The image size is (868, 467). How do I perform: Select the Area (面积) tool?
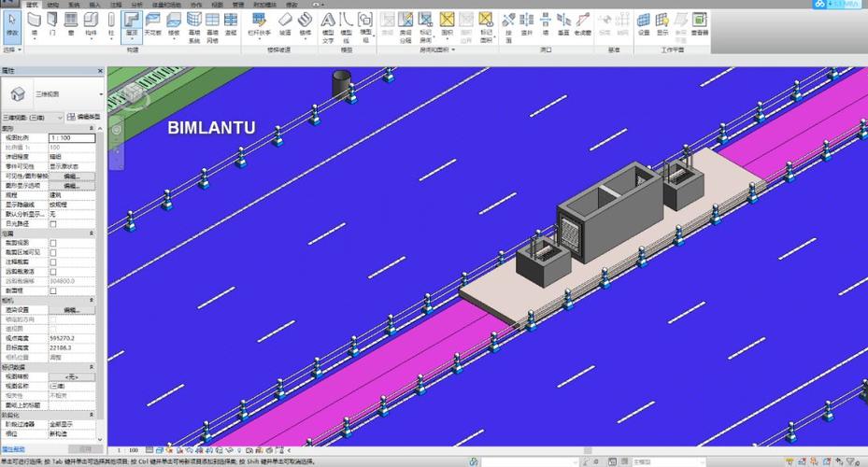click(447, 24)
